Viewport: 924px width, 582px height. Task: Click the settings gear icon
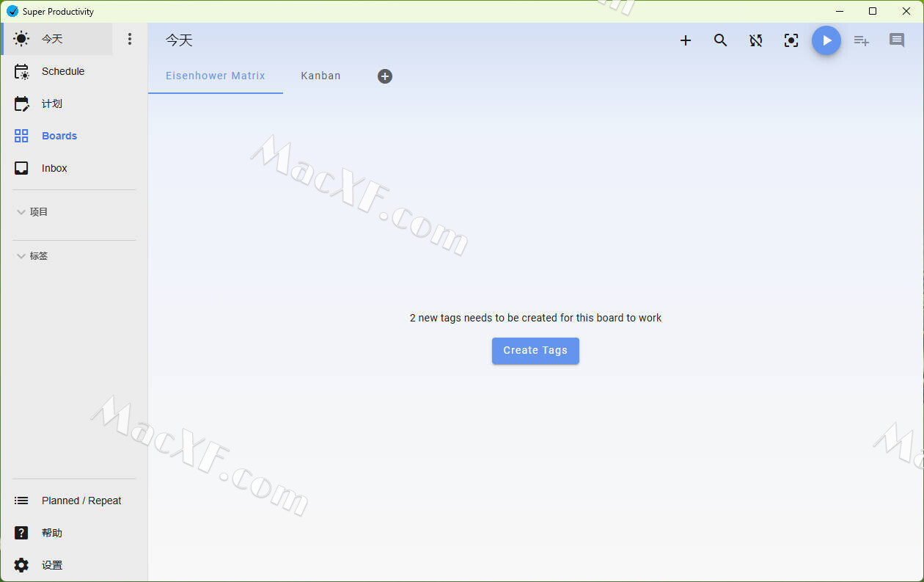[x=21, y=565]
